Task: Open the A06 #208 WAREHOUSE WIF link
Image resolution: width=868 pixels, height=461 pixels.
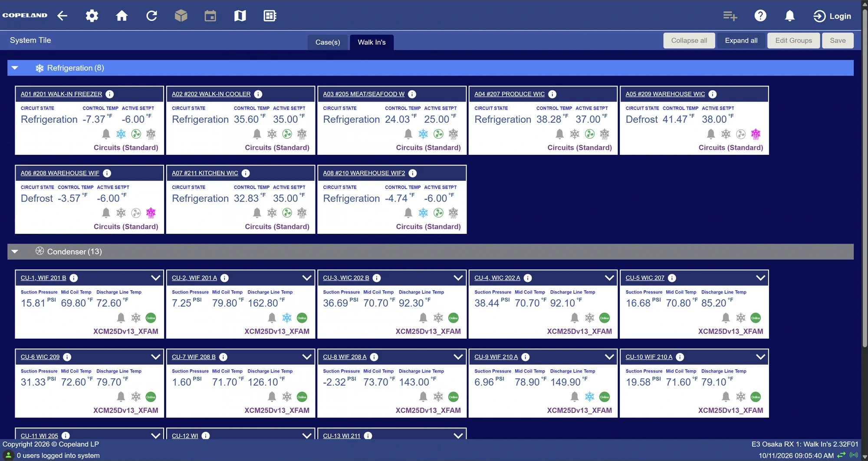Action: point(60,173)
